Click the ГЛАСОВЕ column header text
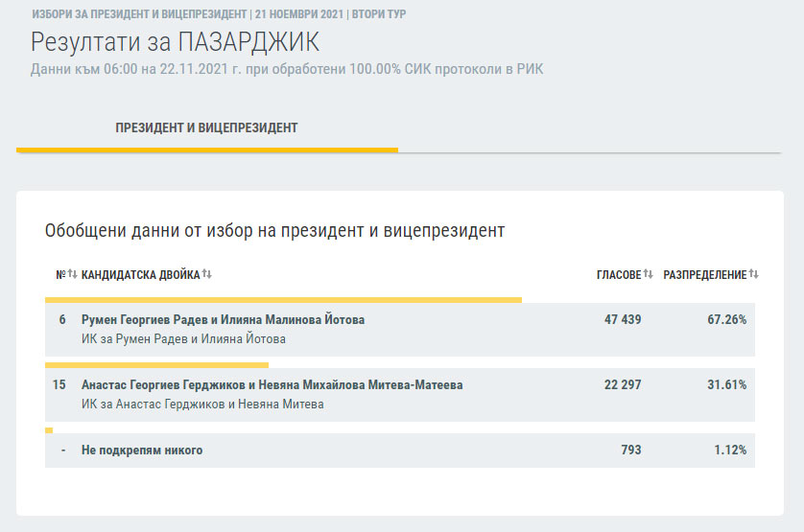 tap(618, 275)
